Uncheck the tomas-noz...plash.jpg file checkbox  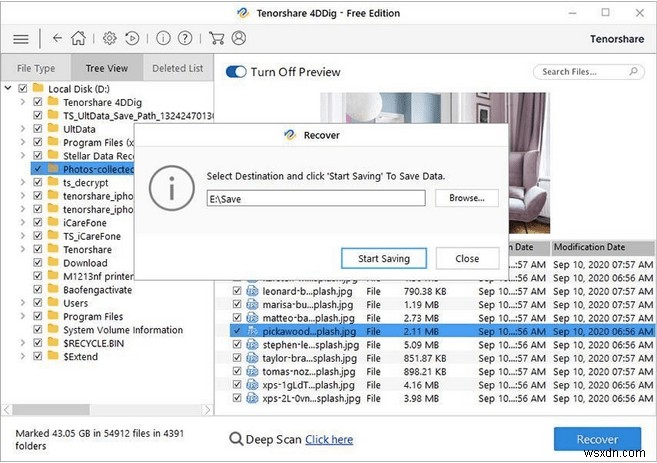click(237, 371)
